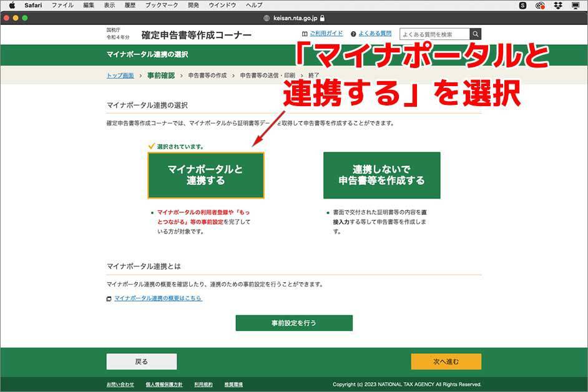Open the Safari app menu
The width and height of the screenshot is (588, 392).
[x=33, y=5]
